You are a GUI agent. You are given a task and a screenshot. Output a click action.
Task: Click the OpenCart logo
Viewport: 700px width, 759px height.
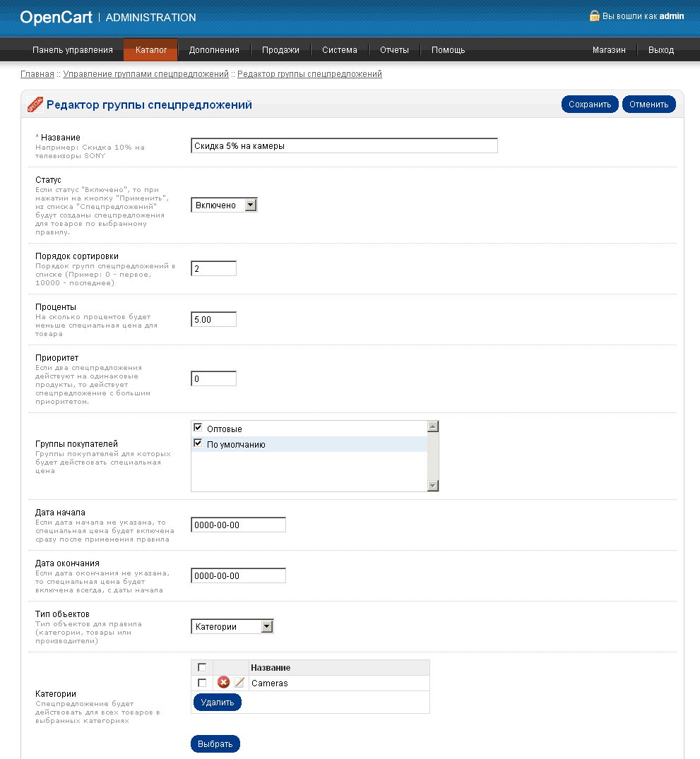(57, 18)
